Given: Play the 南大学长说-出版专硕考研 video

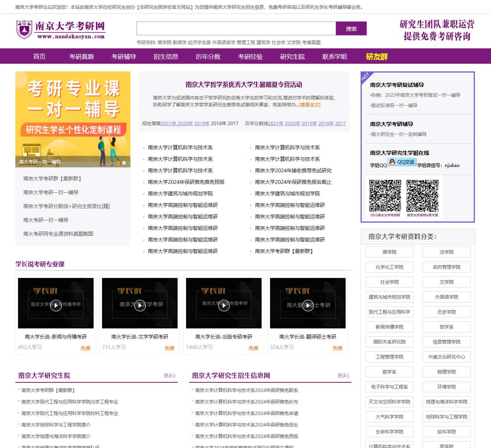Looking at the screenshot, I should (224, 306).
